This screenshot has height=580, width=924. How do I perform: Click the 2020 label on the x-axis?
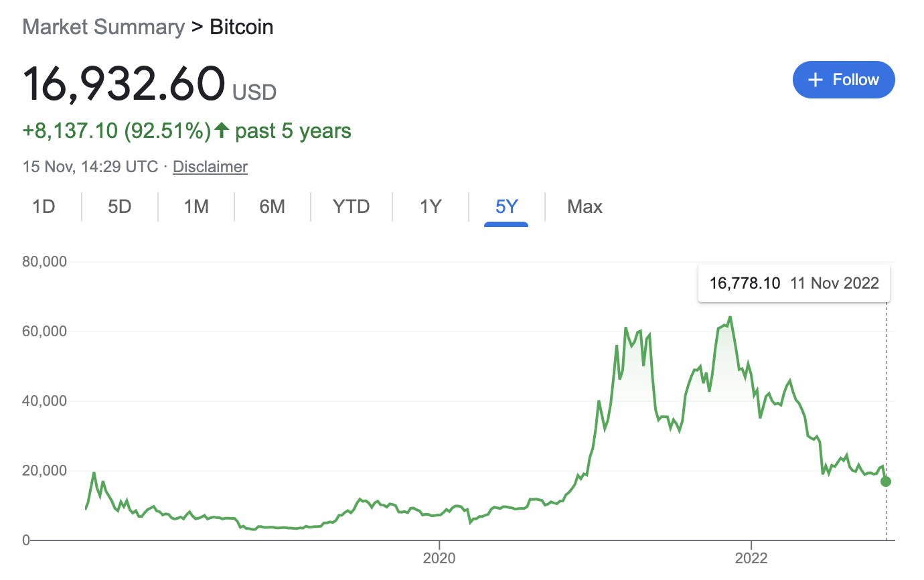(x=440, y=558)
